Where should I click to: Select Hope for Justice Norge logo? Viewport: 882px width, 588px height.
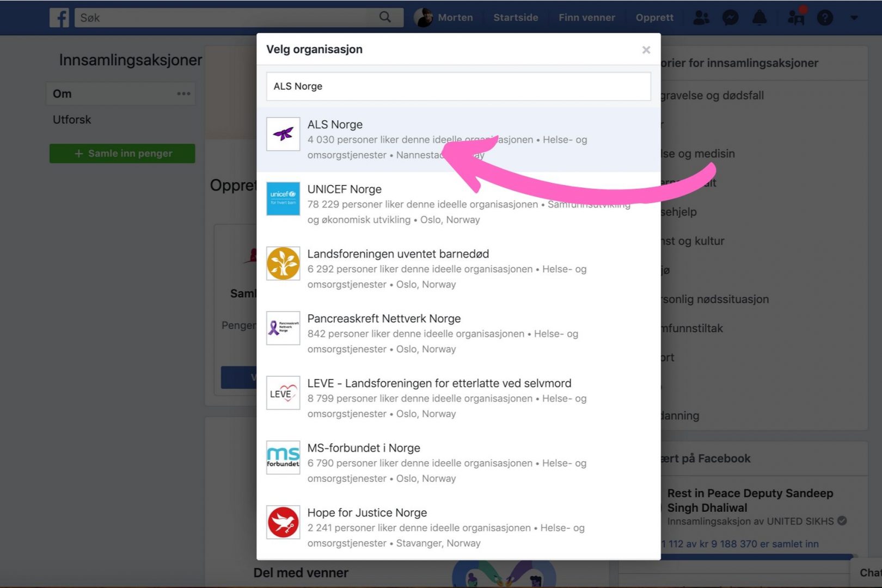click(283, 522)
